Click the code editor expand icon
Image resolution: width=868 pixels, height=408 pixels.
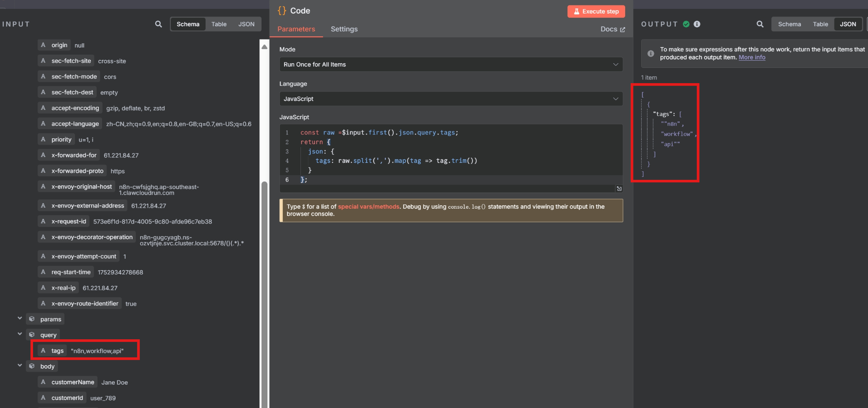(619, 189)
